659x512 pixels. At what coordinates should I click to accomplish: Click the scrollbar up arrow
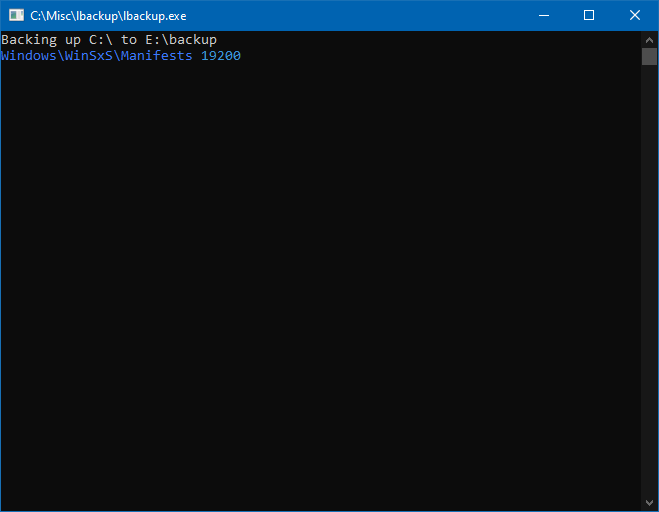point(649,39)
